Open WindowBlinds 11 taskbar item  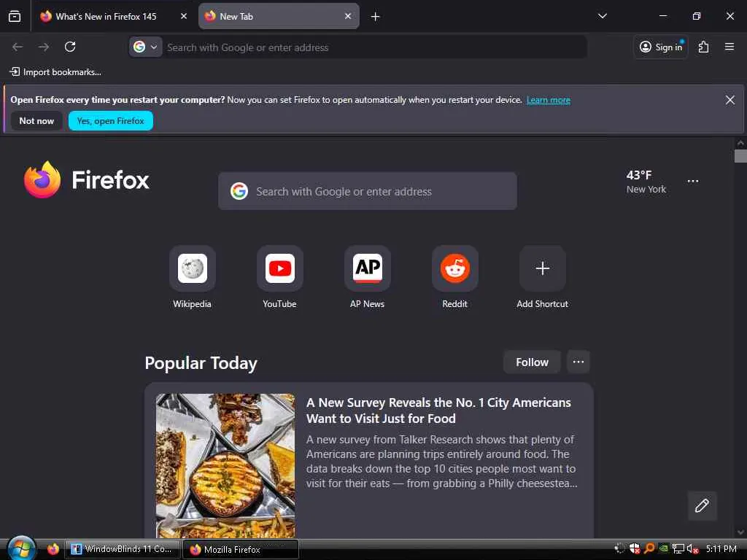[122, 549]
